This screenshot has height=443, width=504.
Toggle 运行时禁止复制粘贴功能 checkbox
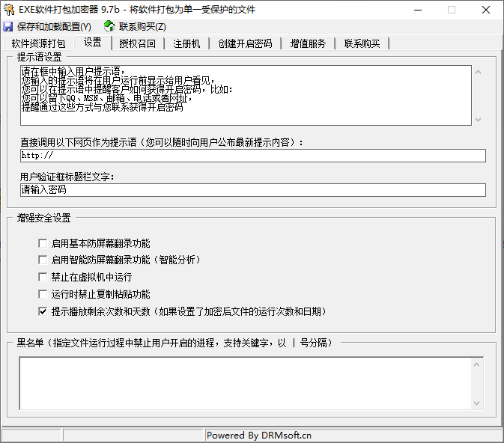pos(43,294)
